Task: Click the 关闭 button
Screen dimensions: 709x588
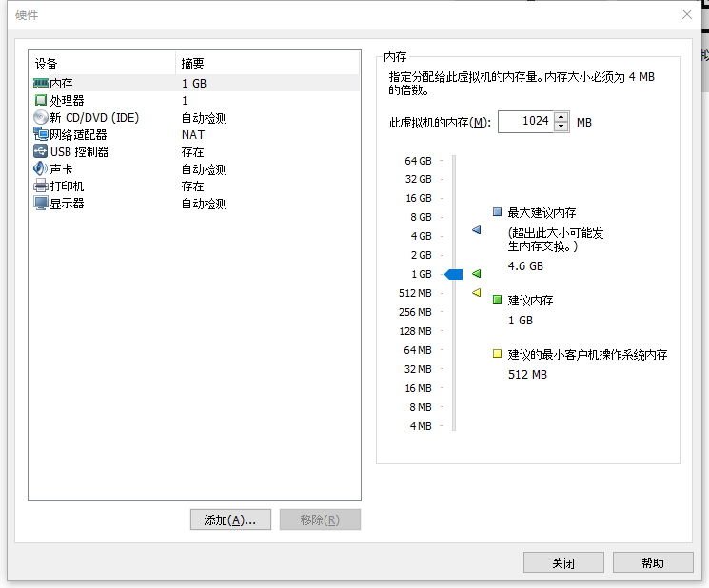Action: pyautogui.click(x=563, y=562)
